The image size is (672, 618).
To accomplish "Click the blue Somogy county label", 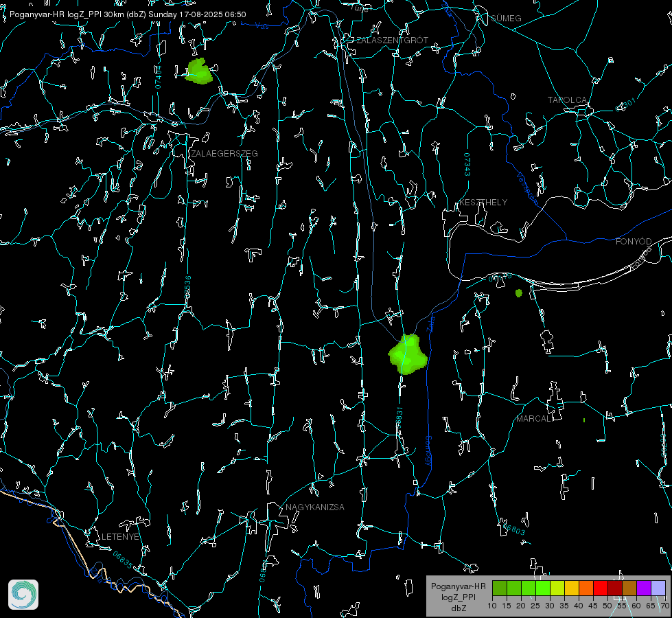I will click(428, 451).
